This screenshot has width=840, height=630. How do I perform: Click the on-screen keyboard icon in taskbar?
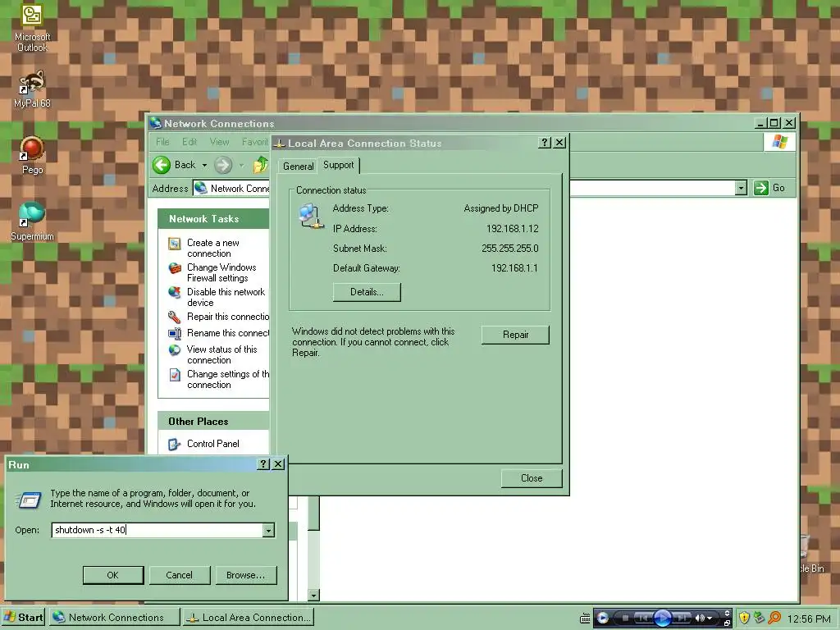585,619
